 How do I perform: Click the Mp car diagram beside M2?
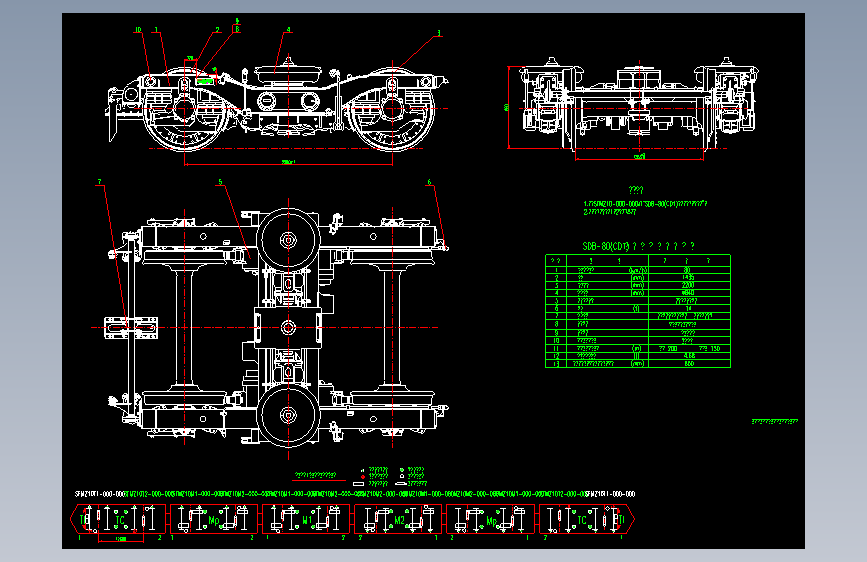pos(490,519)
